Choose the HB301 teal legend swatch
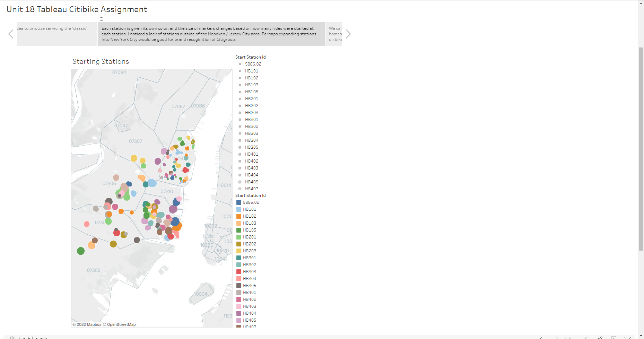Image resolution: width=644 pixels, height=339 pixels. pos(239,258)
